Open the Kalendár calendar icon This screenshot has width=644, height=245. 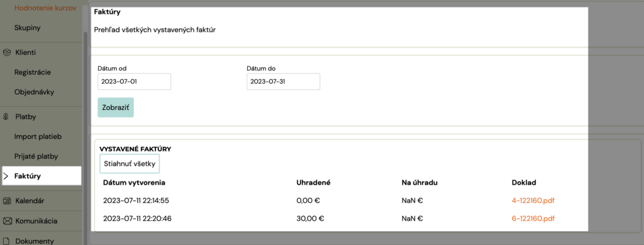pyautogui.click(x=6, y=201)
